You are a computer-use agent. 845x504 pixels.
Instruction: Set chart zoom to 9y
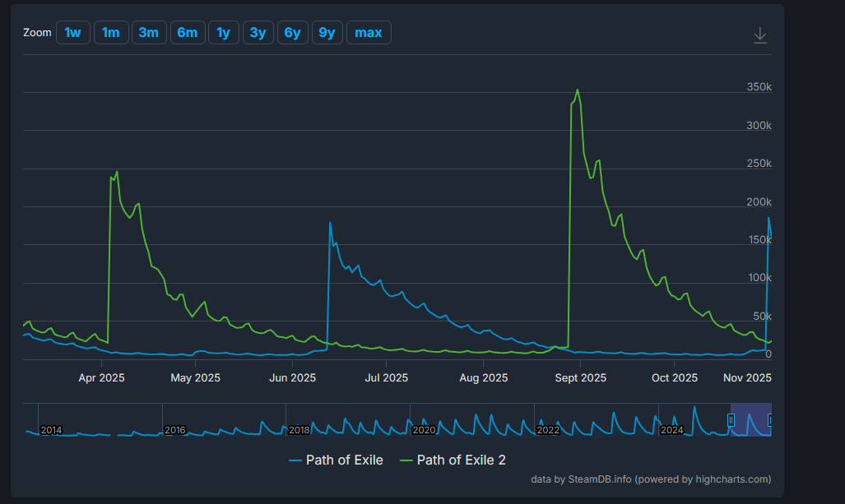pos(327,33)
